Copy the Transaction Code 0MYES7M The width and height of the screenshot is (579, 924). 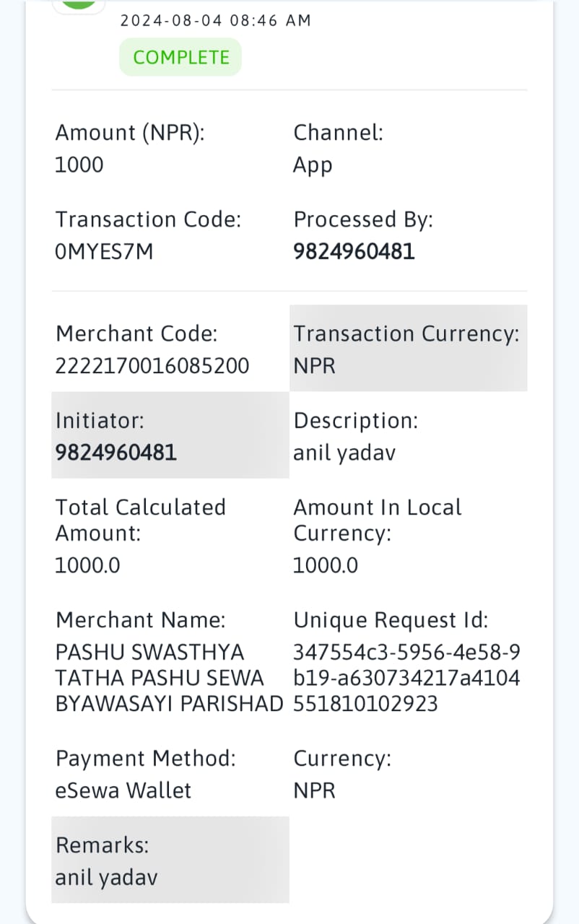tap(104, 252)
